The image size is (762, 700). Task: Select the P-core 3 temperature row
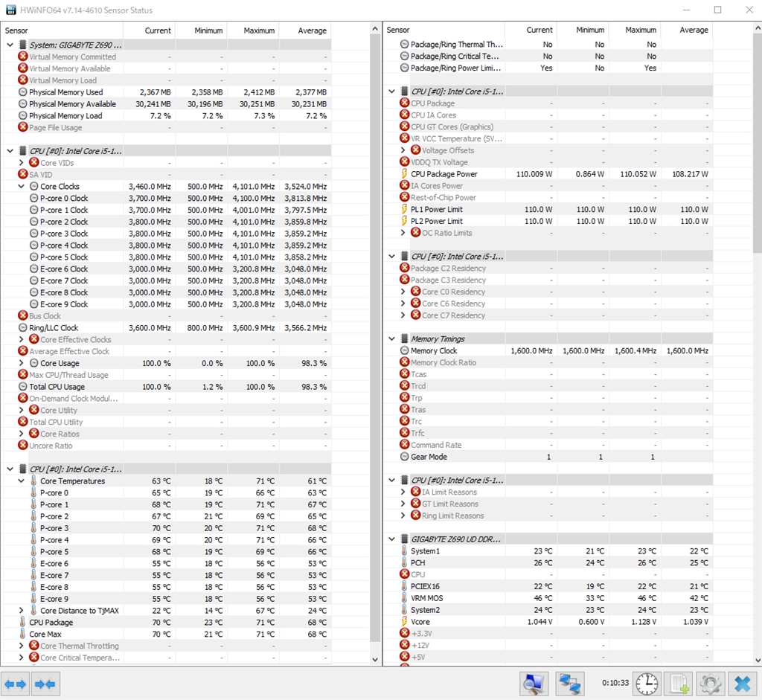pos(166,528)
